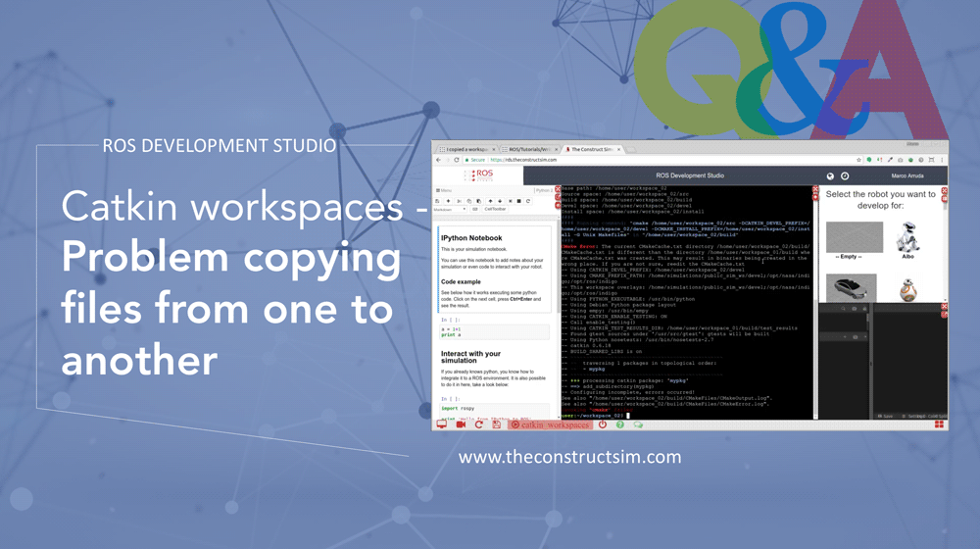Image resolution: width=980 pixels, height=549 pixels.
Task: Restart the kernel with the circular arrow icon
Action: tap(528, 201)
